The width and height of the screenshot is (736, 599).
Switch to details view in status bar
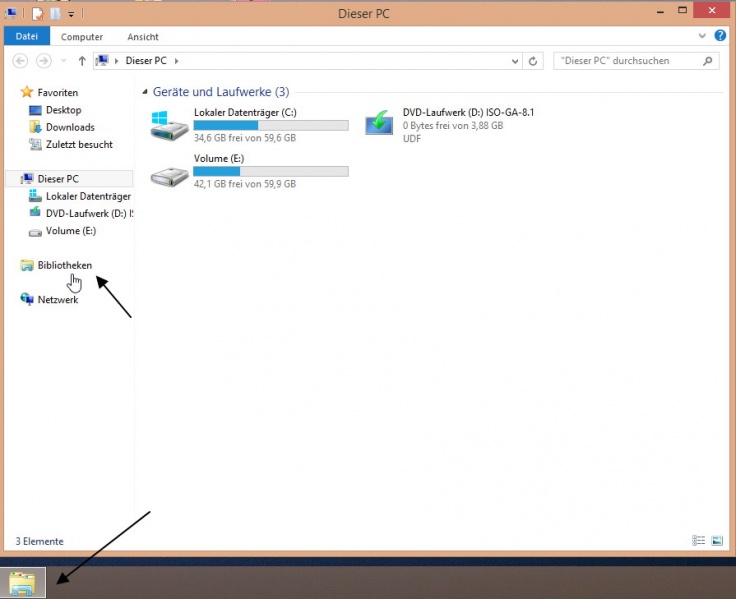[698, 541]
